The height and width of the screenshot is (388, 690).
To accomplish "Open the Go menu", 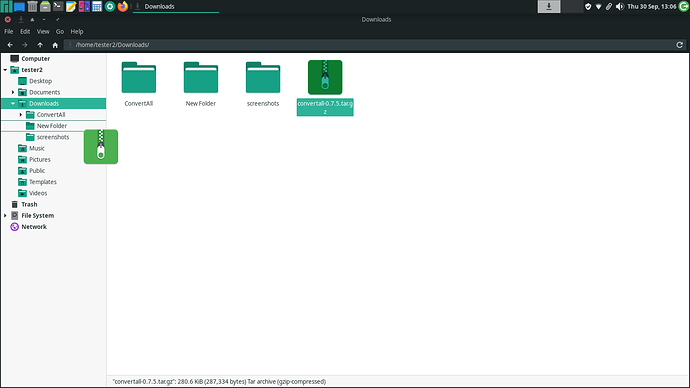I will 60,32.
